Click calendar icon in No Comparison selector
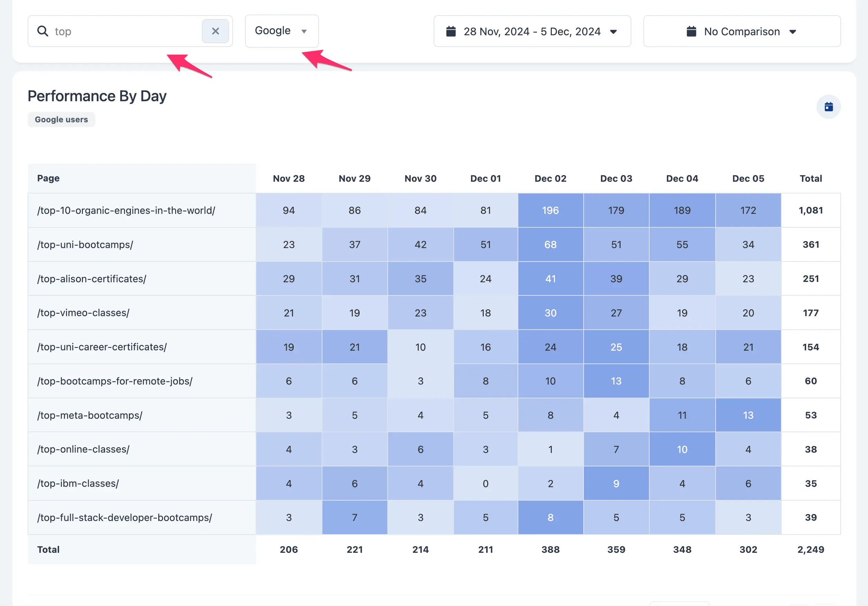868x606 pixels. pyautogui.click(x=691, y=31)
